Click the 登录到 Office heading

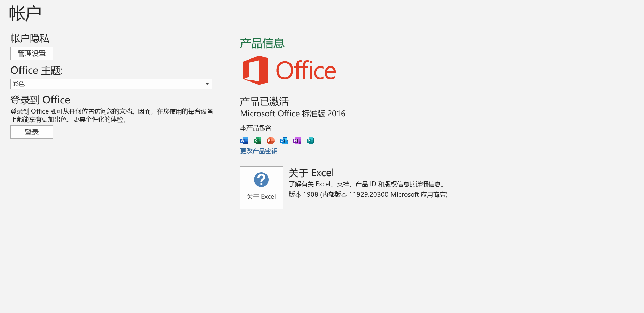[40, 100]
